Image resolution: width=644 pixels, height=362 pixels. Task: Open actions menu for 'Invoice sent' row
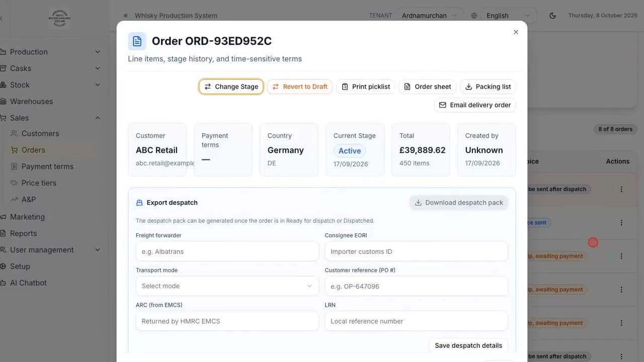[x=621, y=223]
